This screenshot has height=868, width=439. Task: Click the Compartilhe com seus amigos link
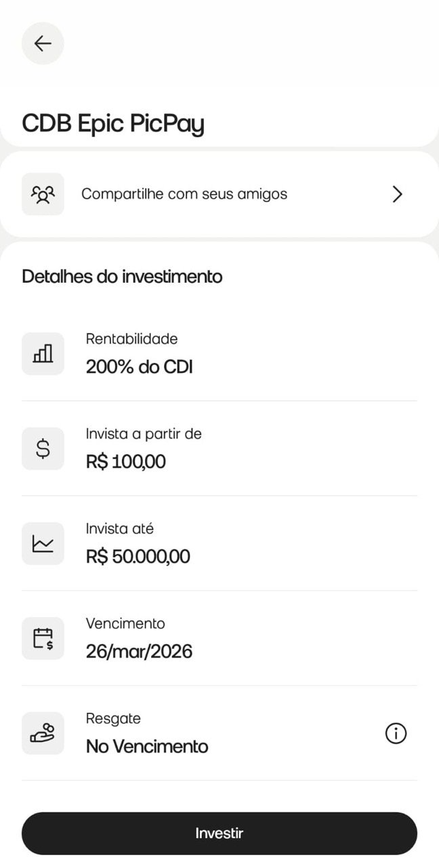click(184, 195)
